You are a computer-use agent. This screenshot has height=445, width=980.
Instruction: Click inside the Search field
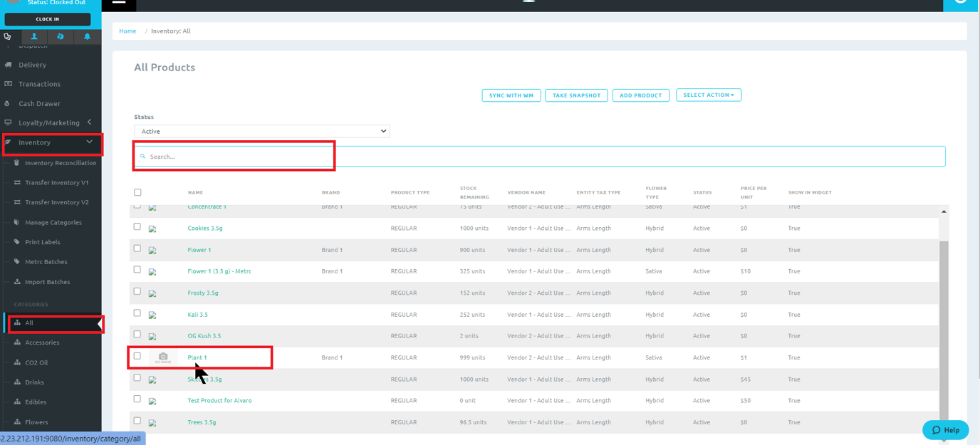pyautogui.click(x=233, y=155)
